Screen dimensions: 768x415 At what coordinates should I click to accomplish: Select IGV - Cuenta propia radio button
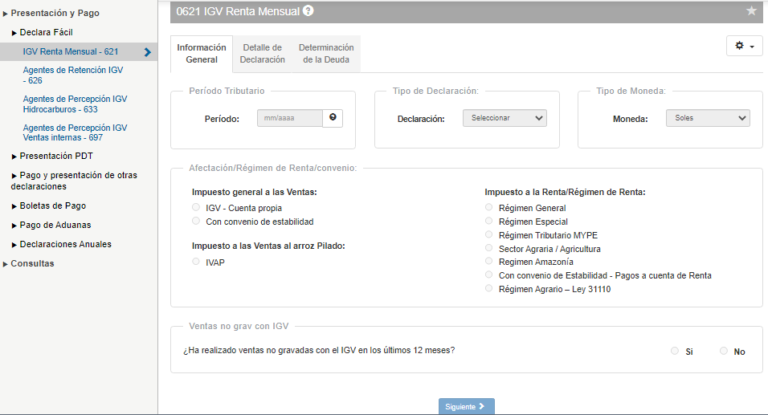196,207
